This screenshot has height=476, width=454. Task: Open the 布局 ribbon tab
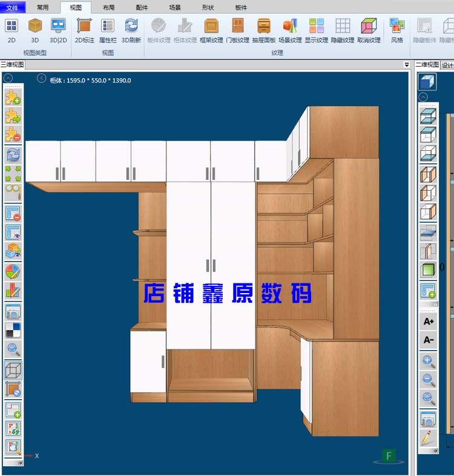(108, 8)
